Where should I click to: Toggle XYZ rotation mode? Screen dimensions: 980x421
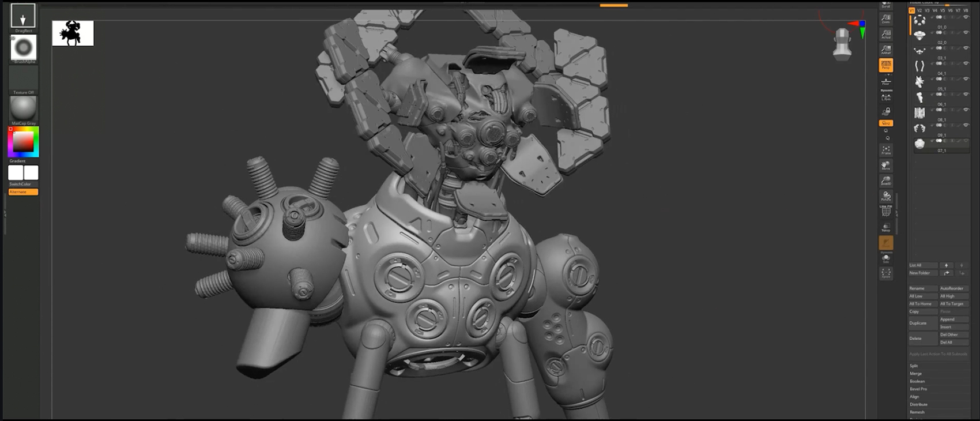tap(886, 123)
